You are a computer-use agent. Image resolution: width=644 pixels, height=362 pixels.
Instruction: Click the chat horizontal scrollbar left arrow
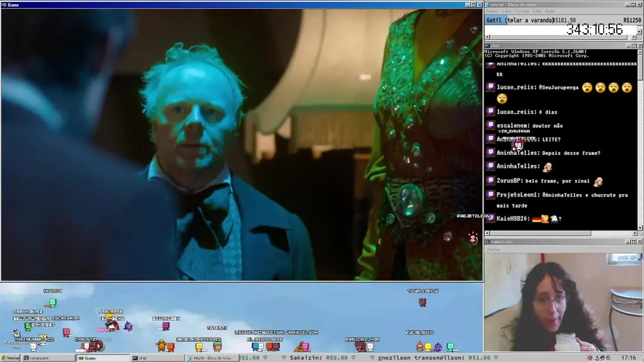[x=487, y=233]
